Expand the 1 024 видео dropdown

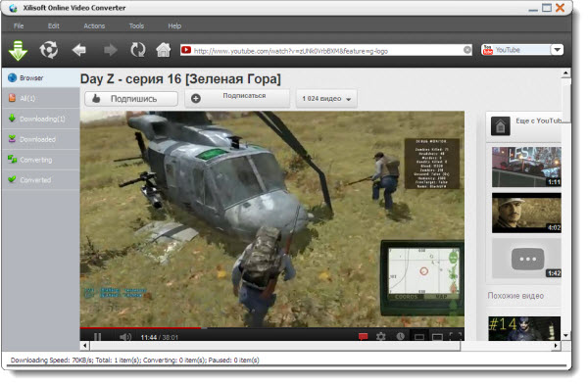(x=326, y=99)
